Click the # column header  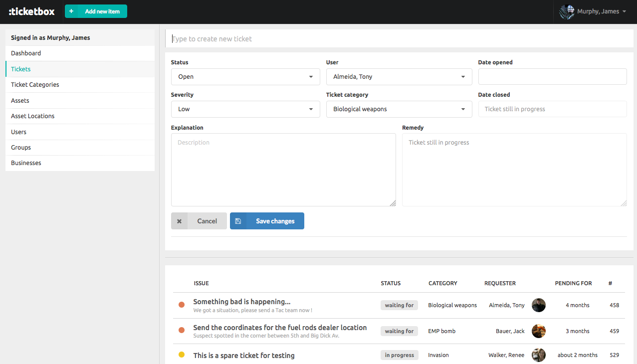610,283
